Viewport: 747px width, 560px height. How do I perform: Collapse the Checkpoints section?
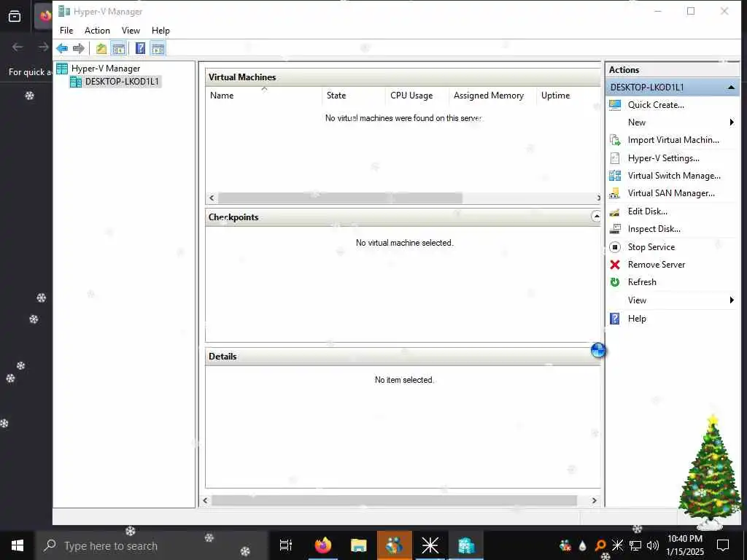596,217
